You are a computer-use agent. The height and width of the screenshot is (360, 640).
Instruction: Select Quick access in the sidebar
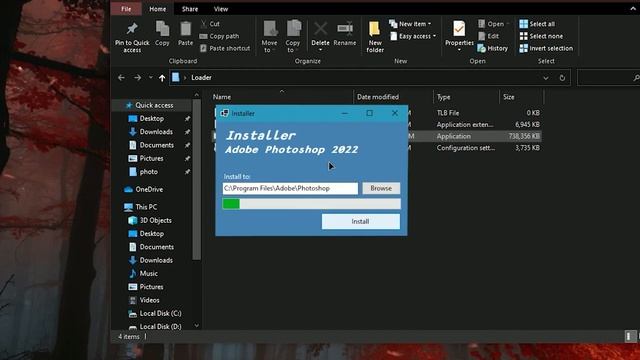tap(154, 105)
